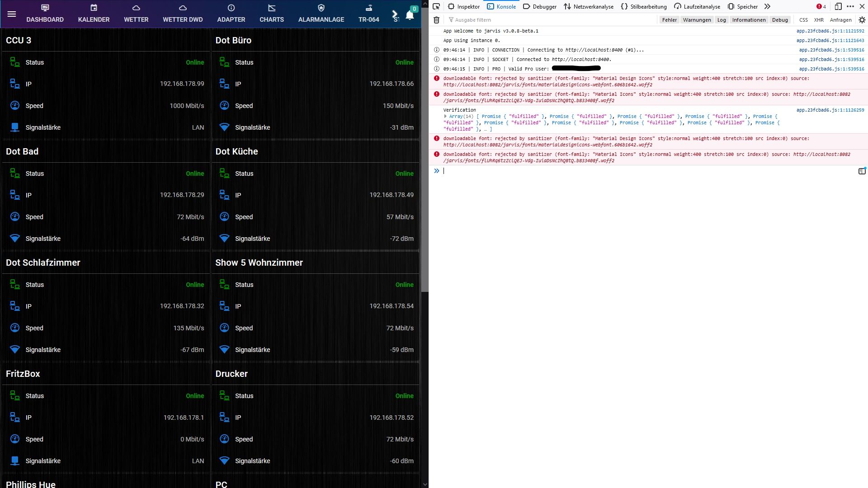Click FritzBox LAN monitor icon
The height and width of the screenshot is (488, 868).
[15, 461]
